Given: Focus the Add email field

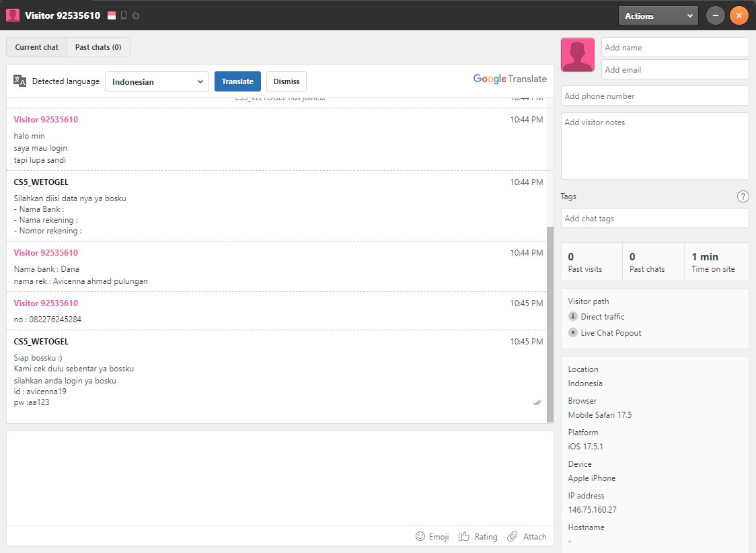Looking at the screenshot, I should click(675, 69).
